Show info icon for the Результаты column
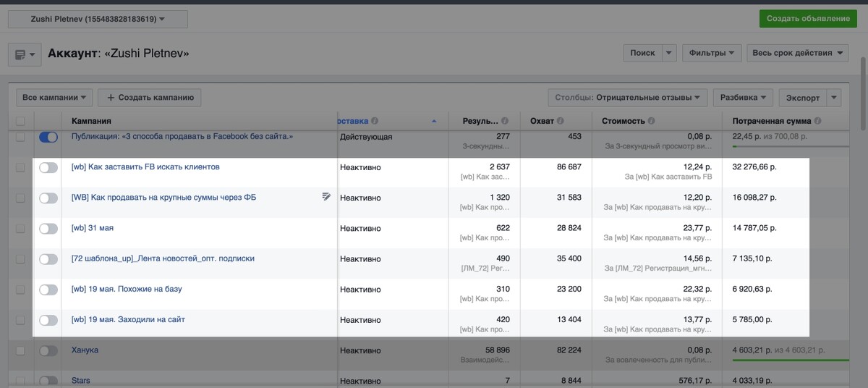The height and width of the screenshot is (388, 868). [505, 121]
